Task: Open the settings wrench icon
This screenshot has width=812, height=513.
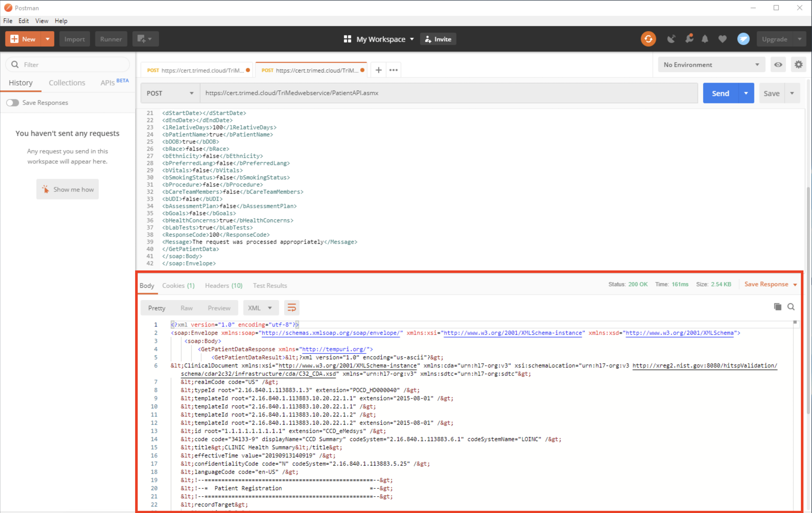Action: (x=689, y=39)
